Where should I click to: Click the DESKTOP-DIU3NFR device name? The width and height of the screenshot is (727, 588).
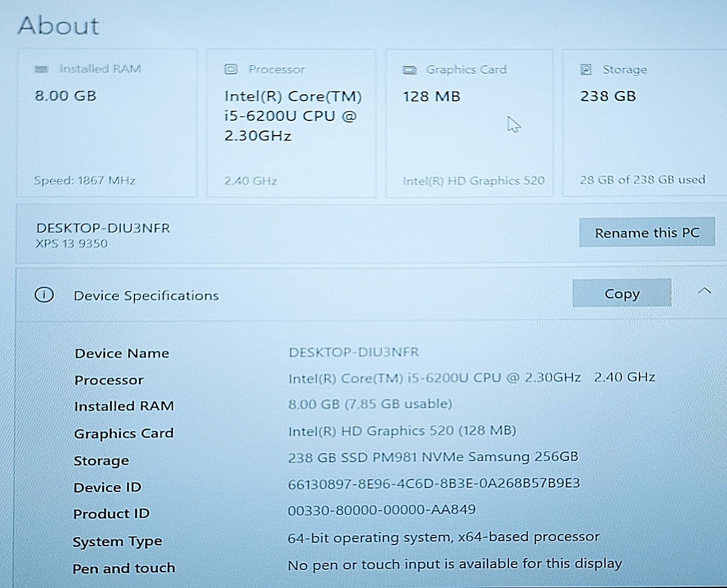[103, 228]
